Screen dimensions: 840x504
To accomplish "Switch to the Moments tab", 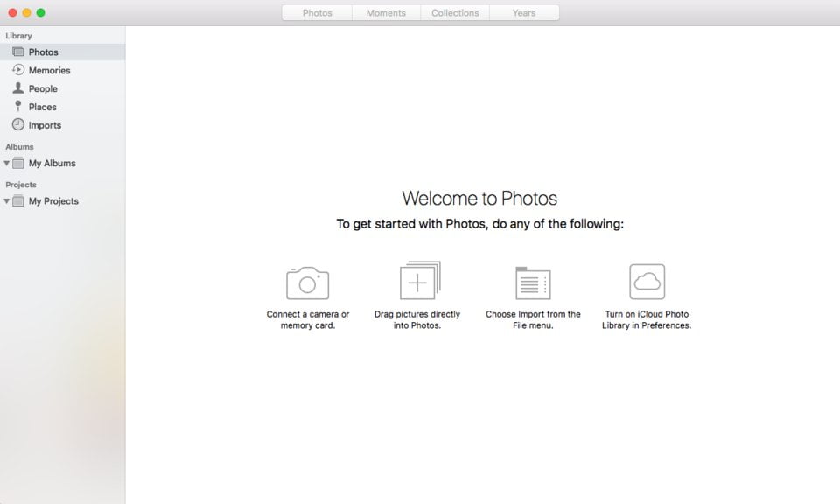I will pos(386,13).
